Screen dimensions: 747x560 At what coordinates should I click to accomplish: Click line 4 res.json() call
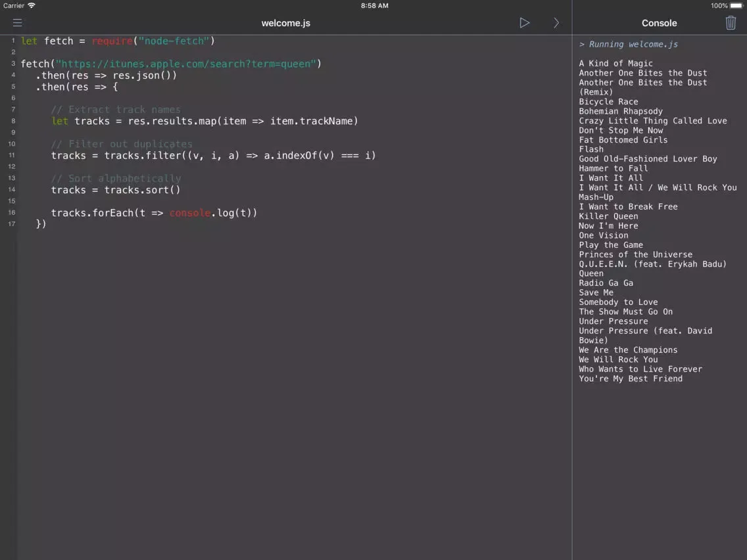pyautogui.click(x=145, y=75)
